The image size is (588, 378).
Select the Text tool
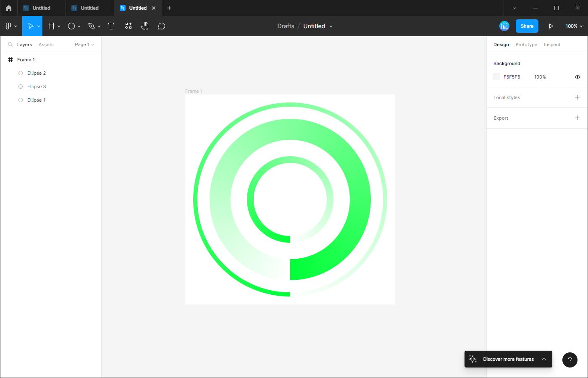pyautogui.click(x=111, y=26)
